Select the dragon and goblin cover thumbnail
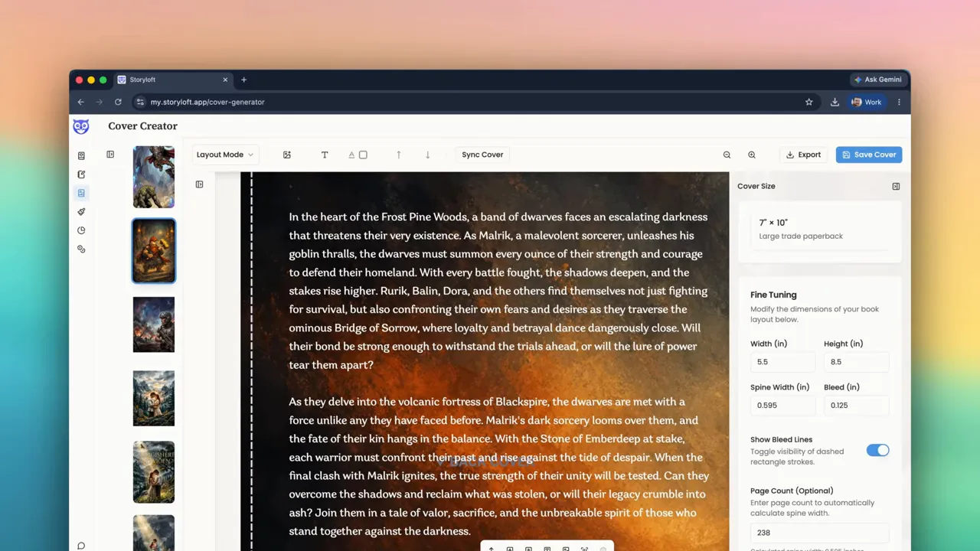Screen dimensions: 980x551 point(154,177)
